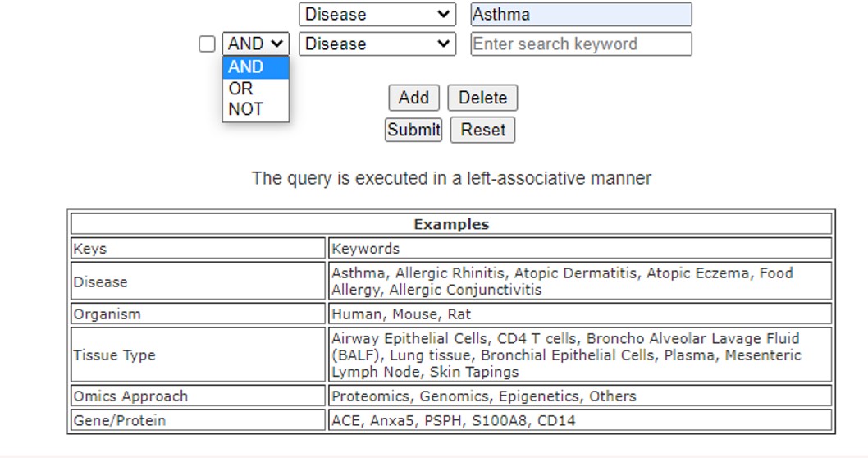The image size is (868, 458).
Task: Expand the second row Disease key dropdown
Action: (377, 44)
